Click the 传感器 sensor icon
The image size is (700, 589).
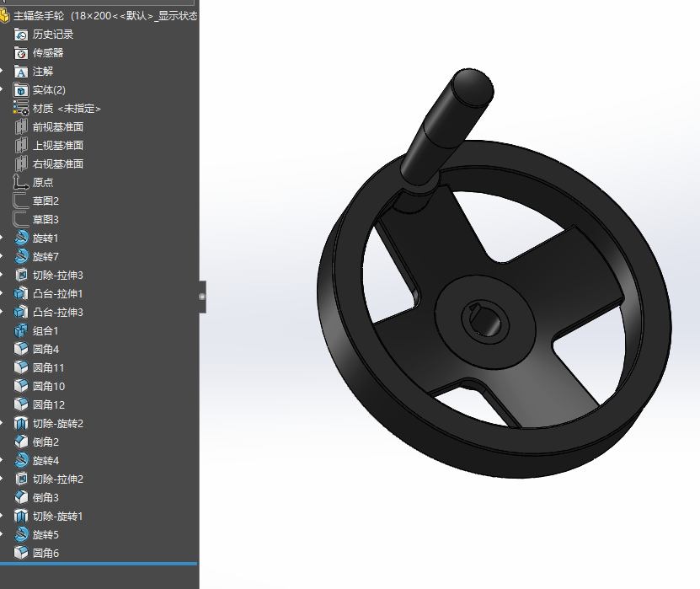coord(20,53)
